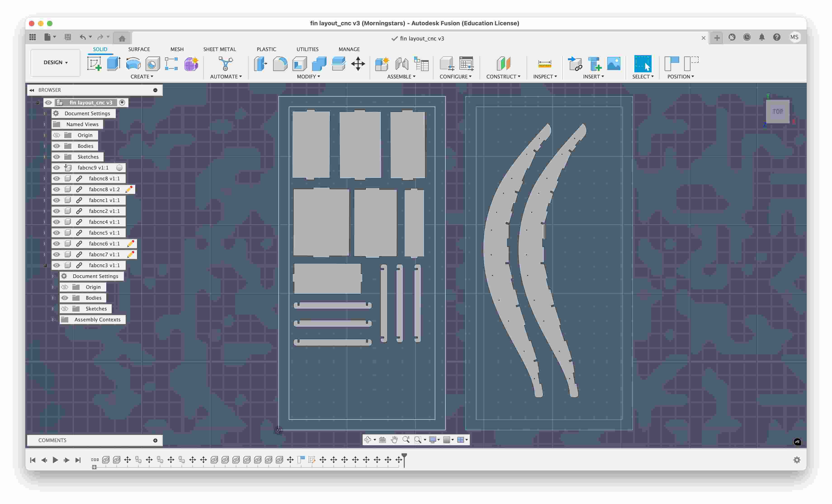Jump to end of timeline
This screenshot has width=832, height=504.
pos(78,460)
